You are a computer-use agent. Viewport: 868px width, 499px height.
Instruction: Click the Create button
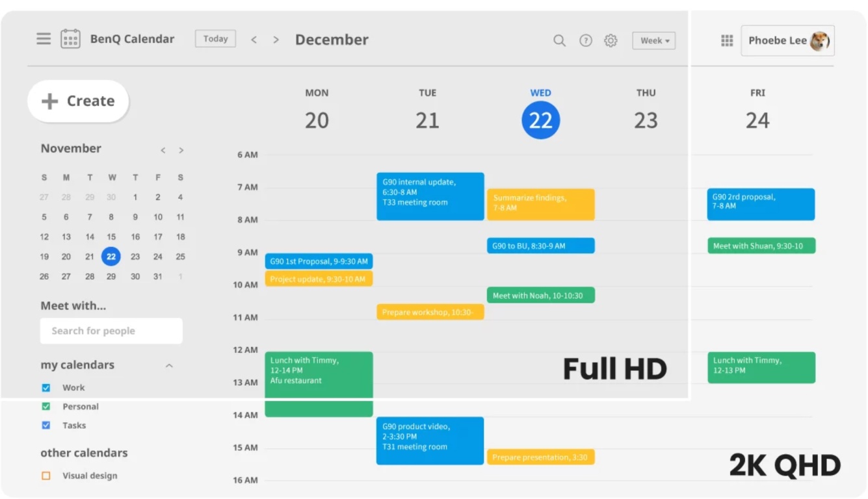(78, 101)
